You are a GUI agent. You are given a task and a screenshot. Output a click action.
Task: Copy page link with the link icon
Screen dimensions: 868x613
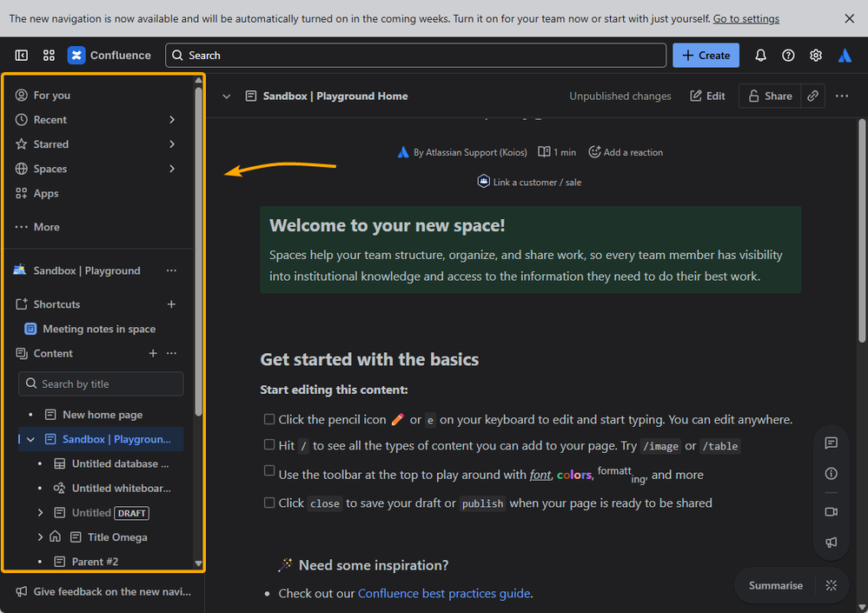click(812, 96)
